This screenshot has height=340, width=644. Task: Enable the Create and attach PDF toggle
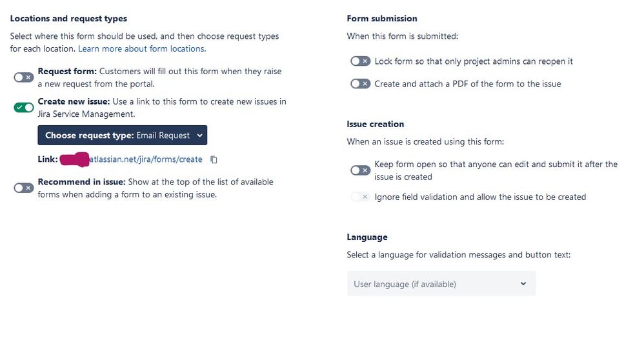pos(360,84)
